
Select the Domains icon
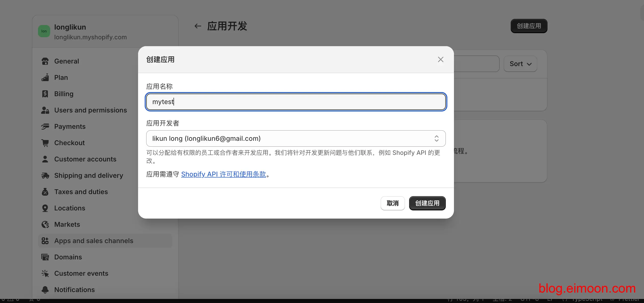point(45,257)
